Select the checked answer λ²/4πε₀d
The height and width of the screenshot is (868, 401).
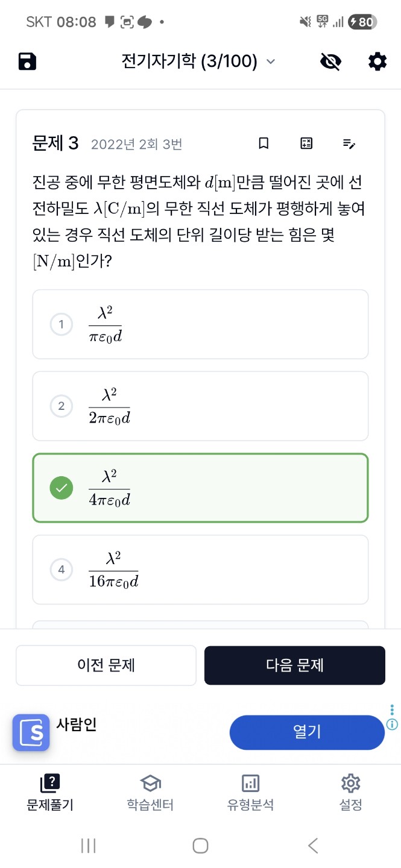pos(200,488)
